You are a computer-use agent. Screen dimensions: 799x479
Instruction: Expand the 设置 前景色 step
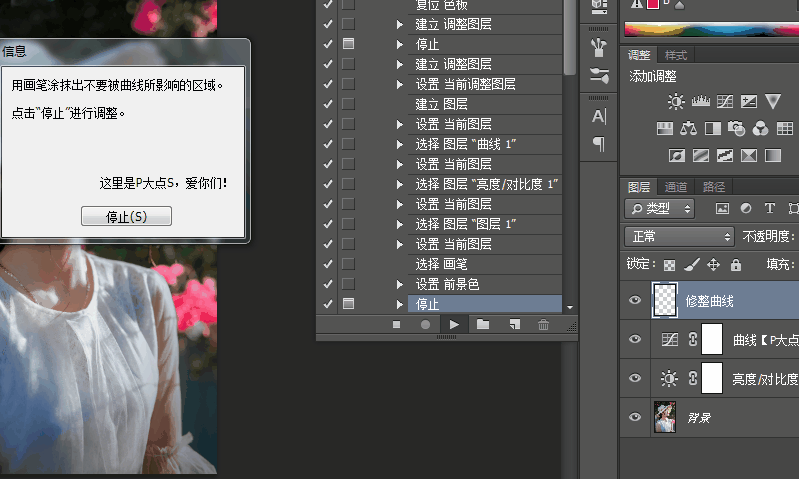[x=400, y=284]
